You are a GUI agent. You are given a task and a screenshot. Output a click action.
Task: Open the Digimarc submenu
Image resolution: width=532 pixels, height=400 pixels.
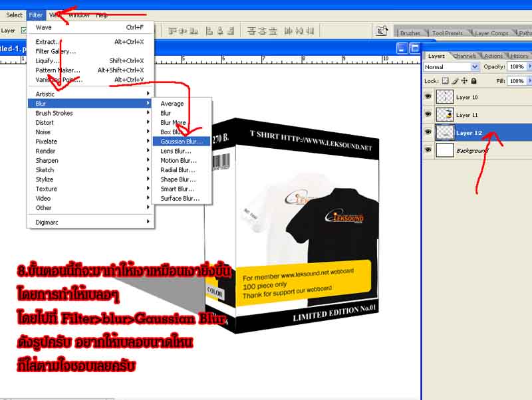[x=90, y=222]
